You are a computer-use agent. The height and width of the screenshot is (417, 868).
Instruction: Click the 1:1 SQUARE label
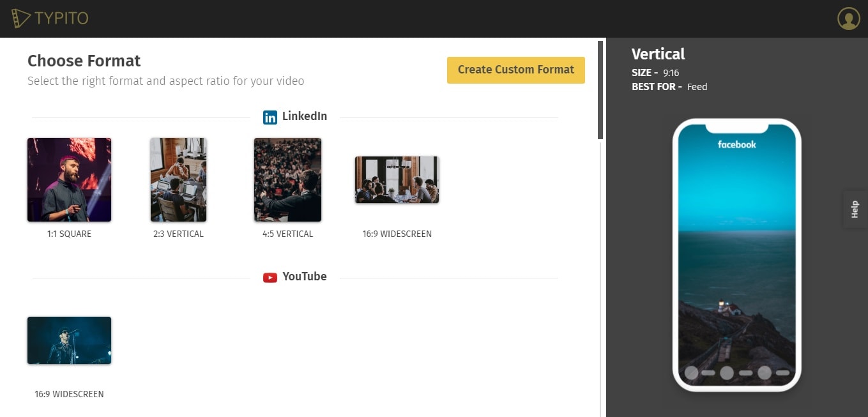click(69, 234)
